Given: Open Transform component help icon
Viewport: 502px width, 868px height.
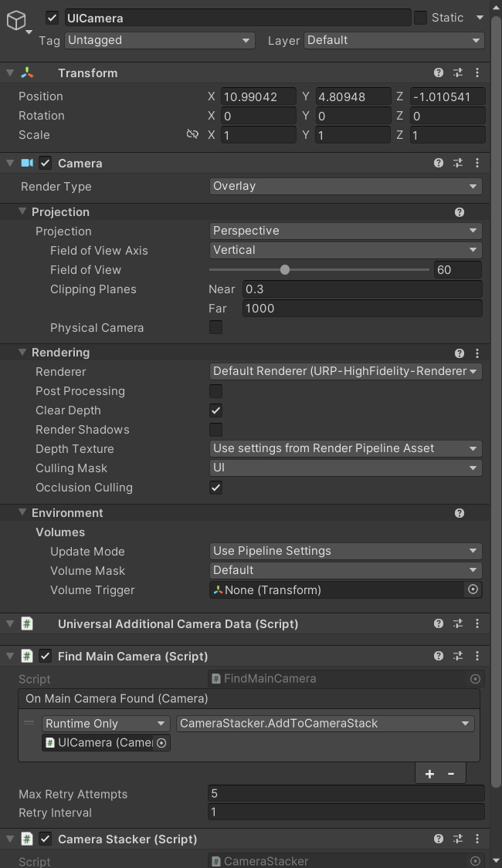Looking at the screenshot, I should point(438,73).
